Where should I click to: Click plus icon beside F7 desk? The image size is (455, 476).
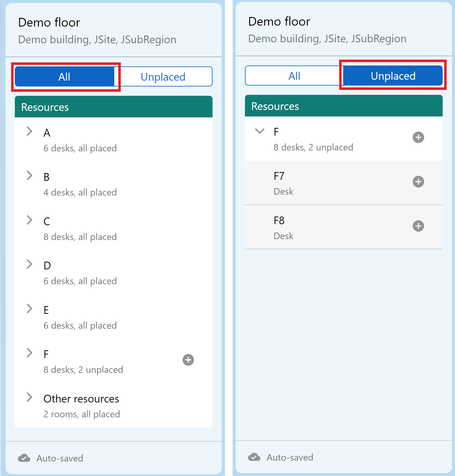418,182
